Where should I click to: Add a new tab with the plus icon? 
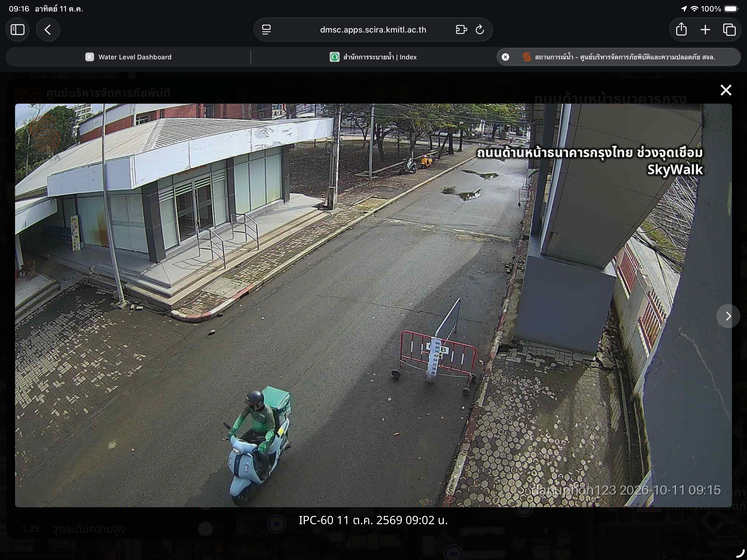[x=705, y=30]
